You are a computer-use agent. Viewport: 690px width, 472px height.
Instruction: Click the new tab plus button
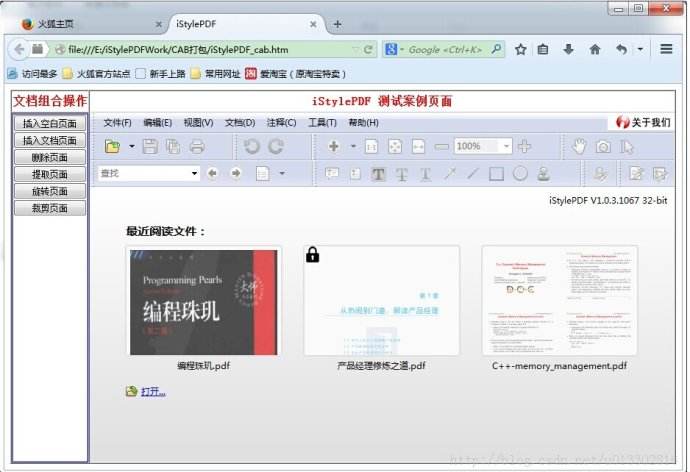point(337,24)
